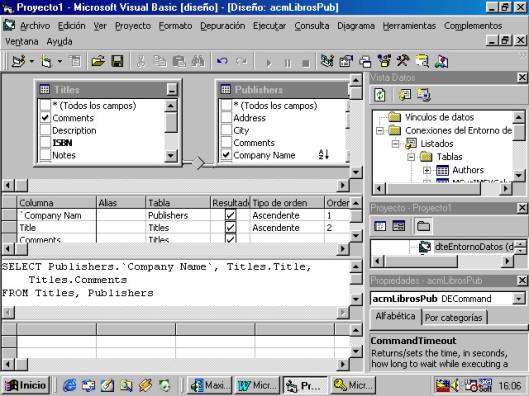
Task: Click the Undo arrow icon
Action: point(222,61)
